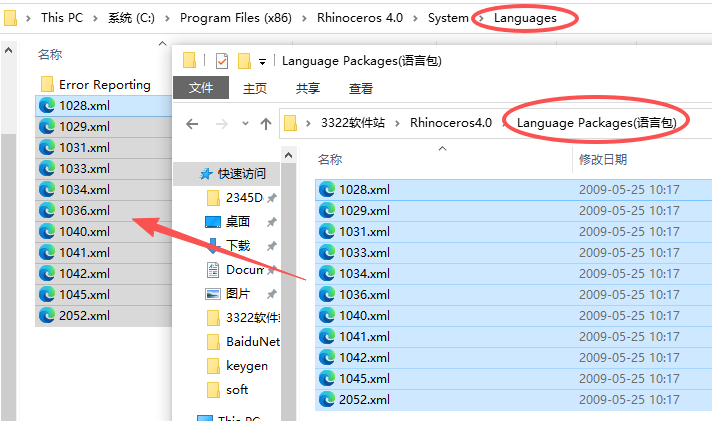The image size is (712, 421).
Task: Select 2052.xml in Language Packages window
Action: point(513,399)
